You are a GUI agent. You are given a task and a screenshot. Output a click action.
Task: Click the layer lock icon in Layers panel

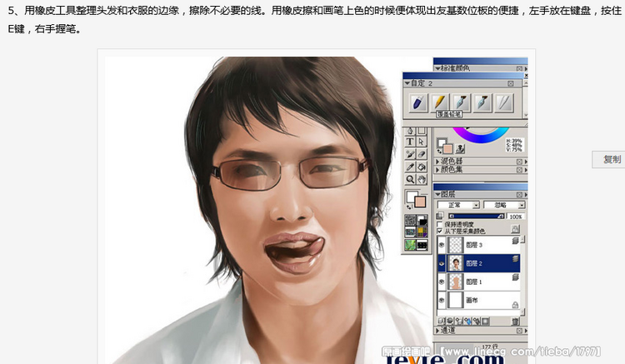(x=515, y=228)
